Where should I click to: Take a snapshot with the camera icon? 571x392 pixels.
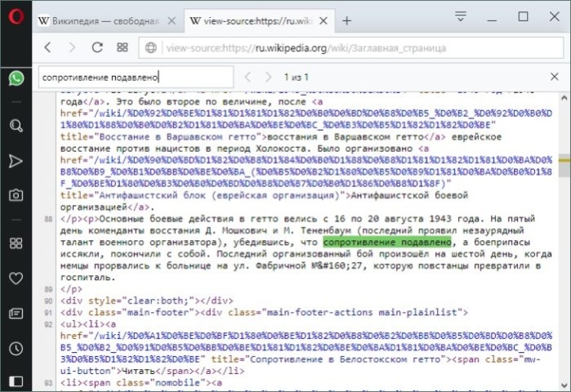16,195
